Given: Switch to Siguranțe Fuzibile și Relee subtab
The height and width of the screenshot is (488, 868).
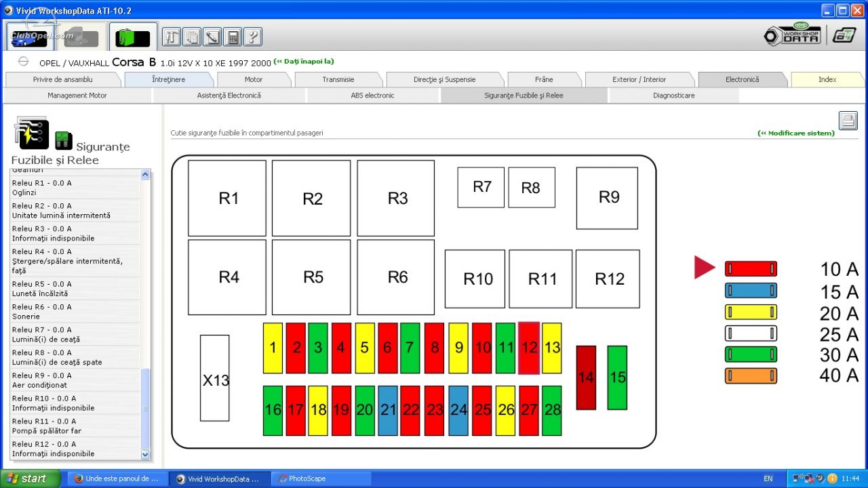Looking at the screenshot, I should tap(524, 96).
